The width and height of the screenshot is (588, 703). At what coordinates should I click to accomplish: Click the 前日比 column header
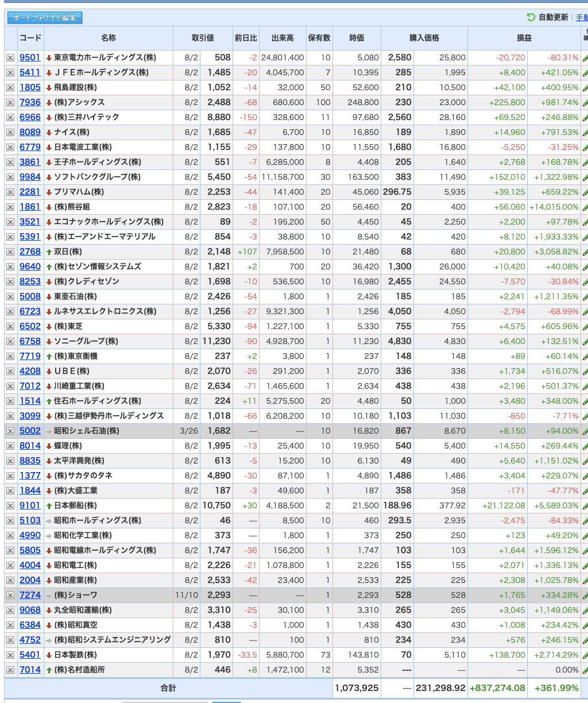(246, 38)
